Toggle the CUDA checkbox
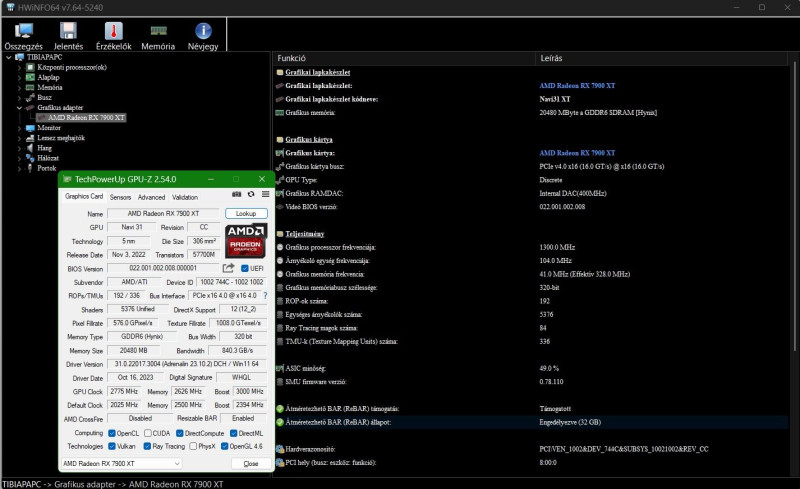The height and width of the screenshot is (489, 800). (147, 433)
